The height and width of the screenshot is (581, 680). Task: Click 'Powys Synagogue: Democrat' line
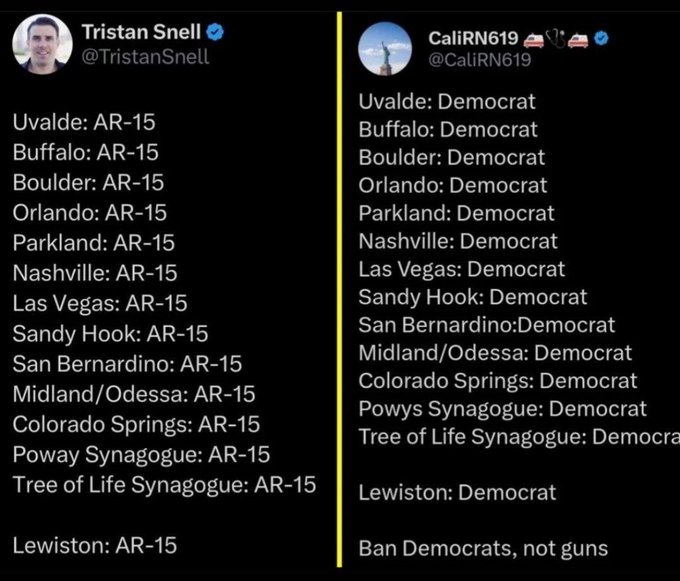(x=503, y=409)
